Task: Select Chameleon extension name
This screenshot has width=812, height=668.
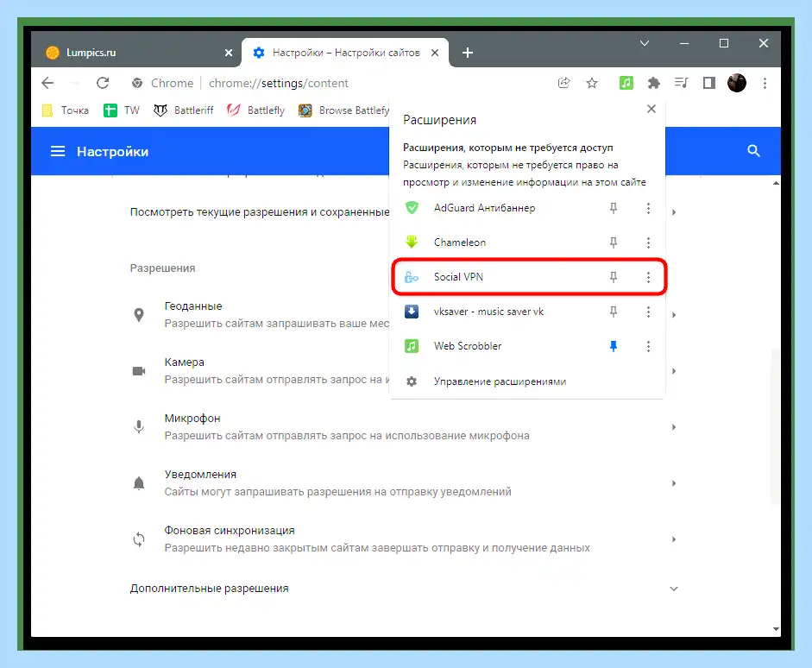Action: [x=460, y=243]
